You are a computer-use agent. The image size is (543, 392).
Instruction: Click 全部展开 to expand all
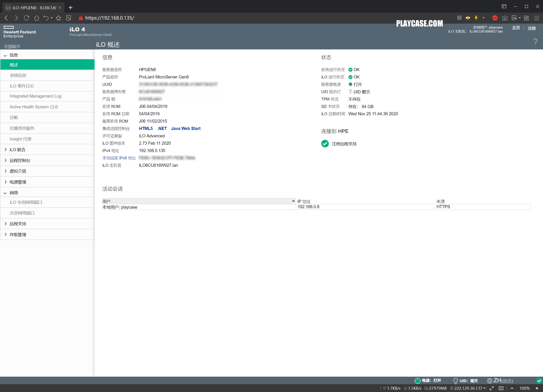(12, 46)
